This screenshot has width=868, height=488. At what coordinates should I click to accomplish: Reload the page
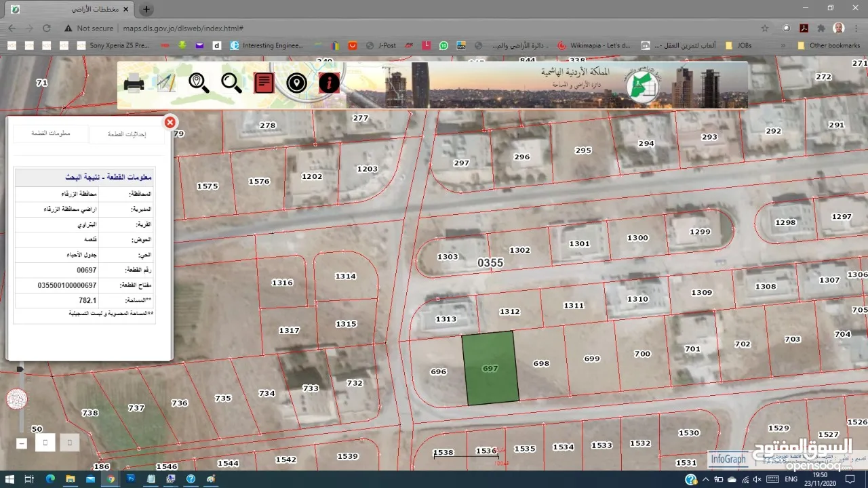point(47,28)
